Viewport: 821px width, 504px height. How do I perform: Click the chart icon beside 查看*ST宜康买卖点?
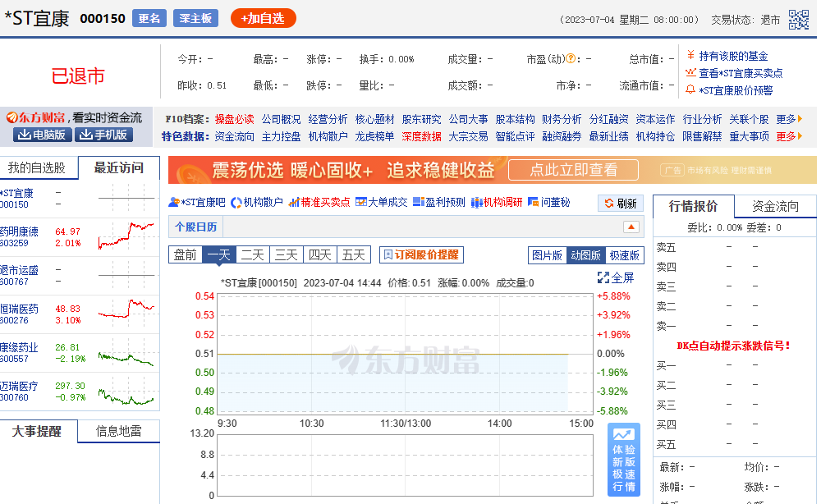click(x=690, y=73)
